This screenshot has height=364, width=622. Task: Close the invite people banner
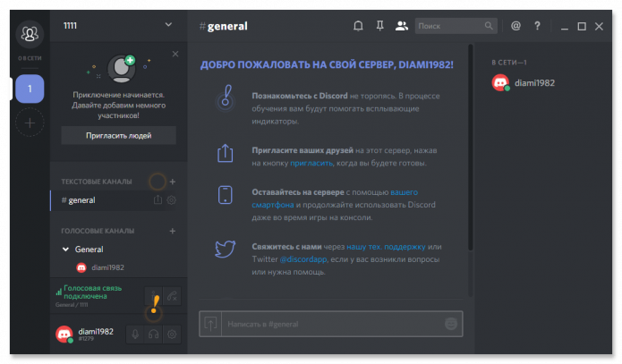[x=175, y=54]
